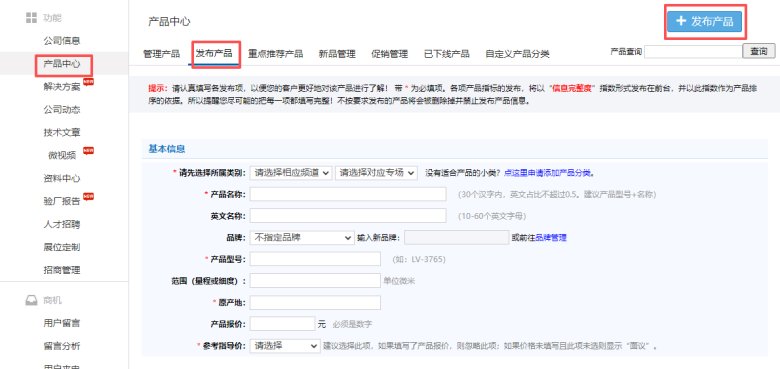Click the 基本信息 section heading
Viewport: 780px width, 369px height.
pyautogui.click(x=167, y=149)
